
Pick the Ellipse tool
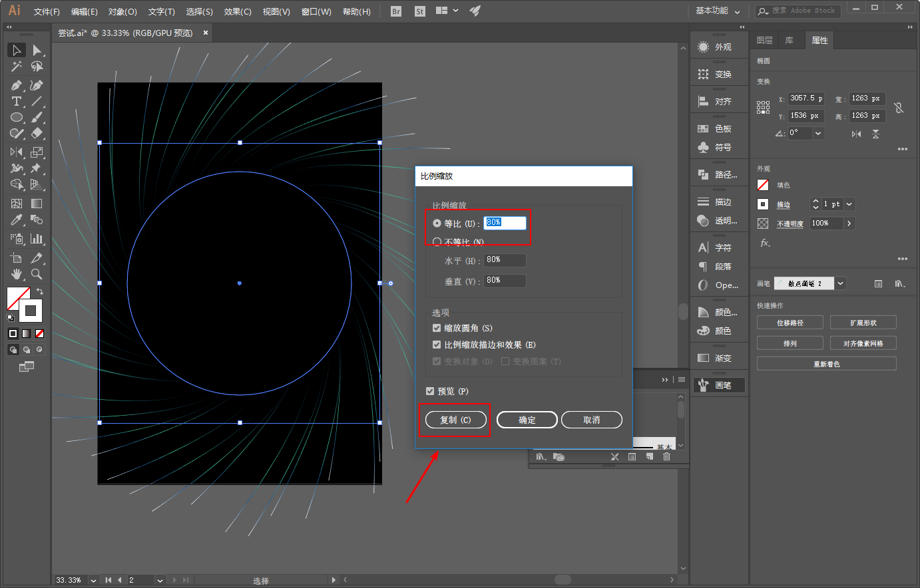click(x=16, y=118)
